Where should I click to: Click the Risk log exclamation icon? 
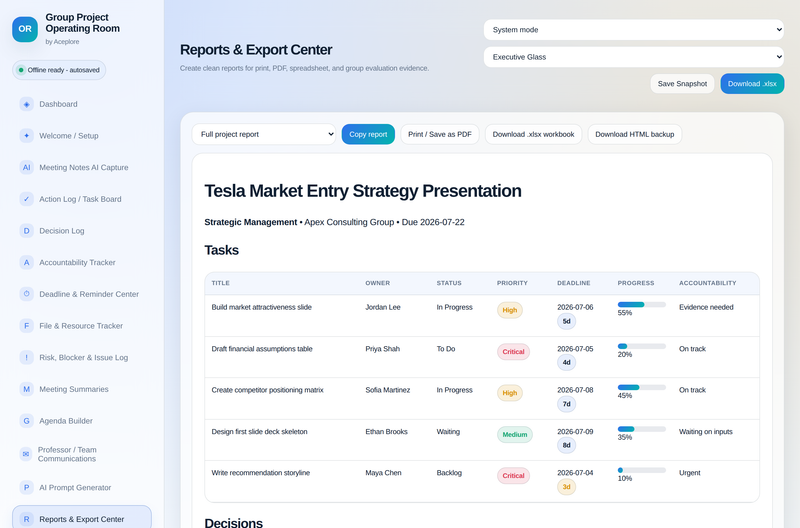point(27,357)
